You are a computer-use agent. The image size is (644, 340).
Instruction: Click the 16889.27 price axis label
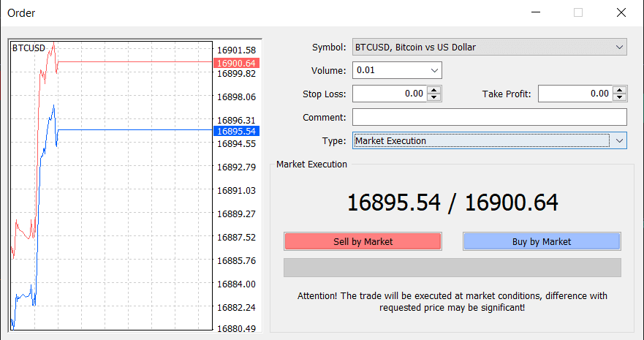pos(237,214)
